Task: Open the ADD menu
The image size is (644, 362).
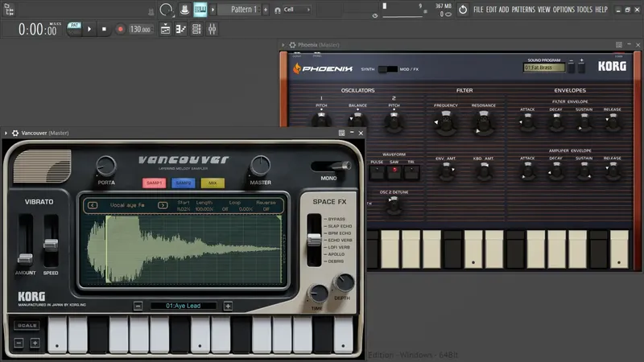Action: coord(504,10)
